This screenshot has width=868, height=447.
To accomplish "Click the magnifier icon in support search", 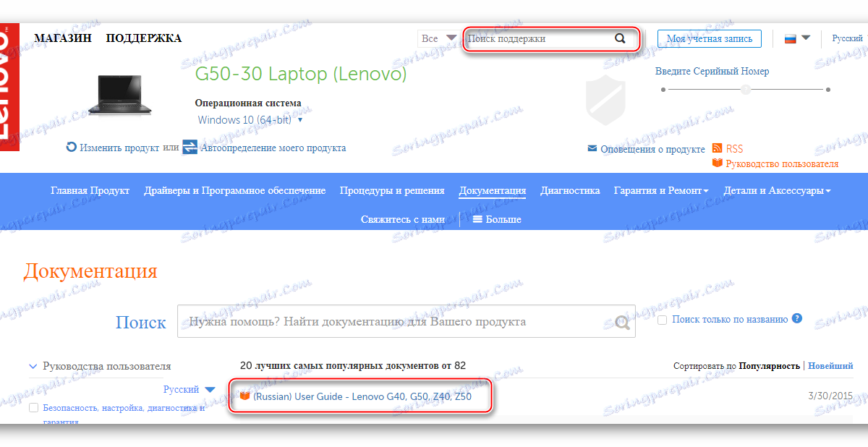I will pyautogui.click(x=620, y=39).
